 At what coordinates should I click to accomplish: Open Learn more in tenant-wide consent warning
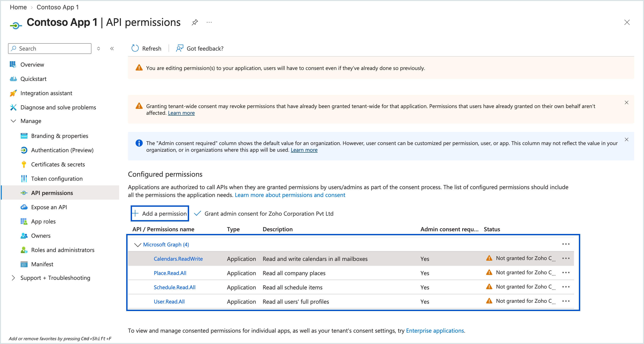181,113
